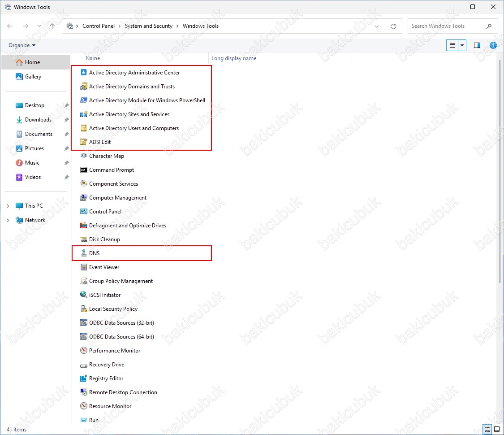
Task: Click the Search Windows Tools field
Action: click(x=452, y=26)
